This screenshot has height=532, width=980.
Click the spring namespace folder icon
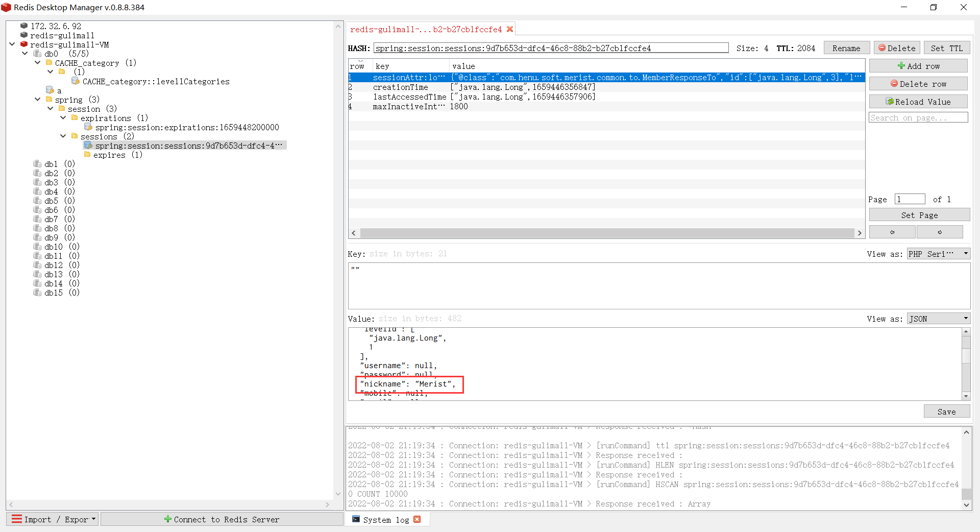49,99
